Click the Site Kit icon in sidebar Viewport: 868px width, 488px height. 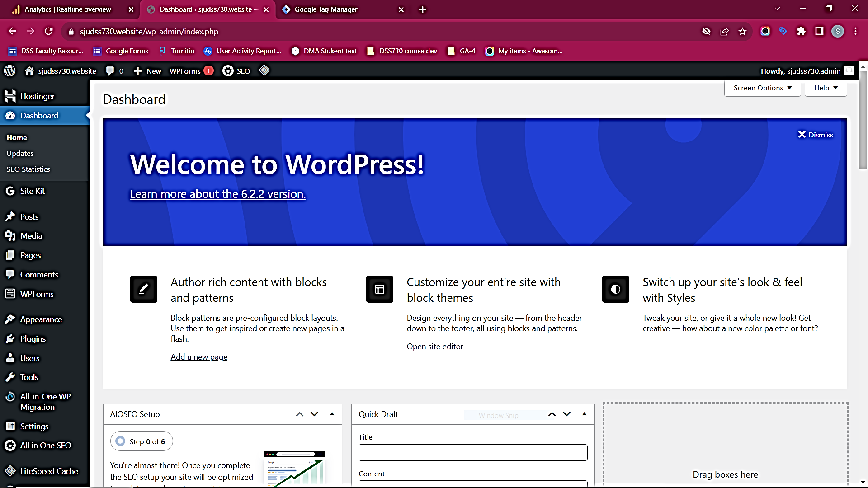10,191
